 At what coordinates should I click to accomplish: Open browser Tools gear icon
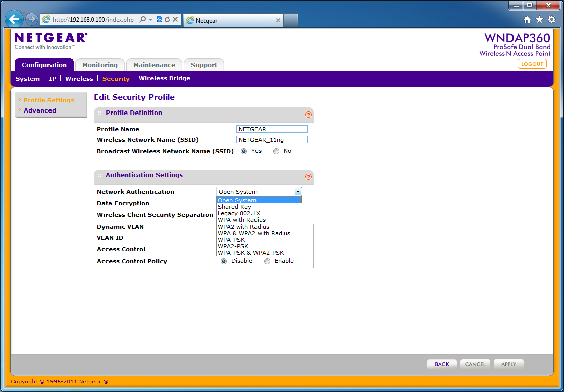point(552,20)
